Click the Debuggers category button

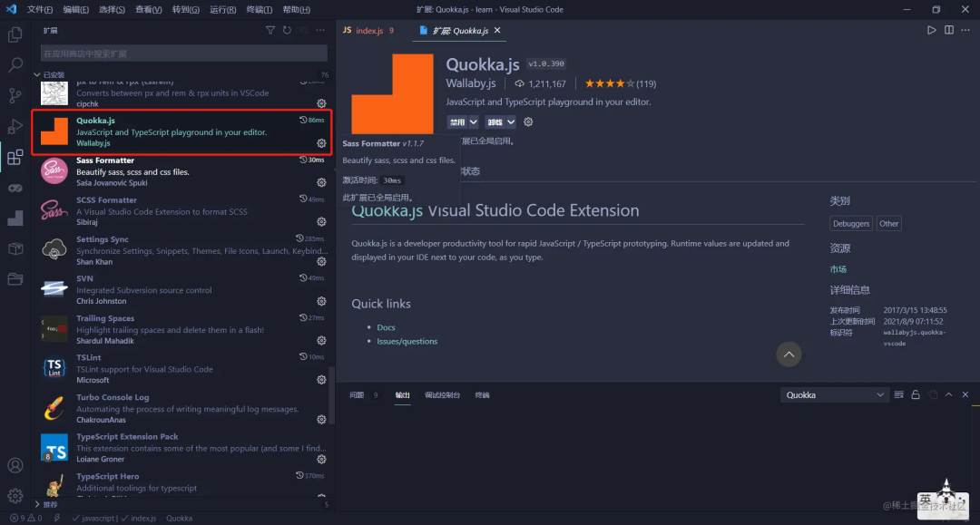coord(850,223)
